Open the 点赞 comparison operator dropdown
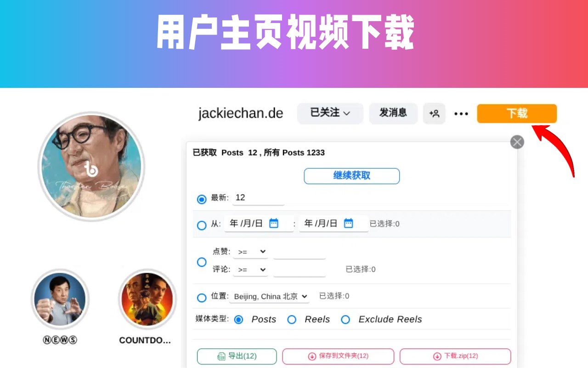588x368 pixels. click(250, 252)
